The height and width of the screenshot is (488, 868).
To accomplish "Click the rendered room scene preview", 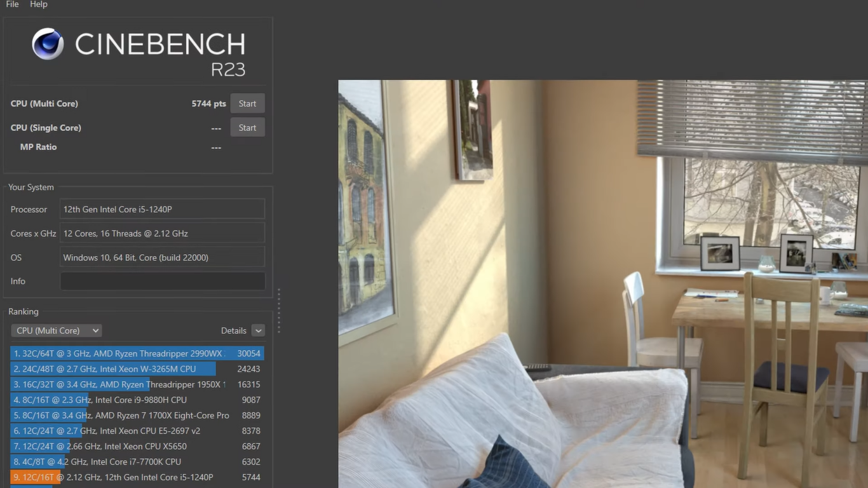I will coord(602,283).
